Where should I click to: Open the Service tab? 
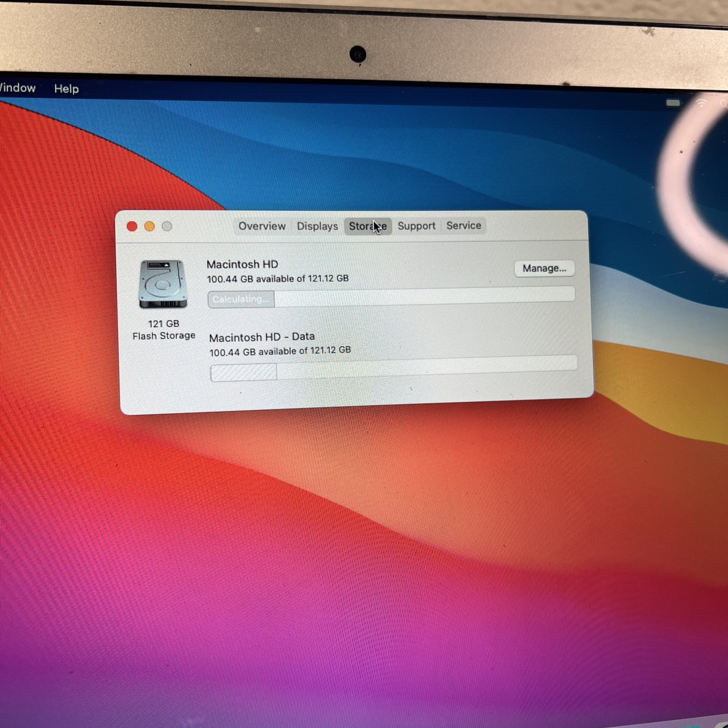coord(464,225)
